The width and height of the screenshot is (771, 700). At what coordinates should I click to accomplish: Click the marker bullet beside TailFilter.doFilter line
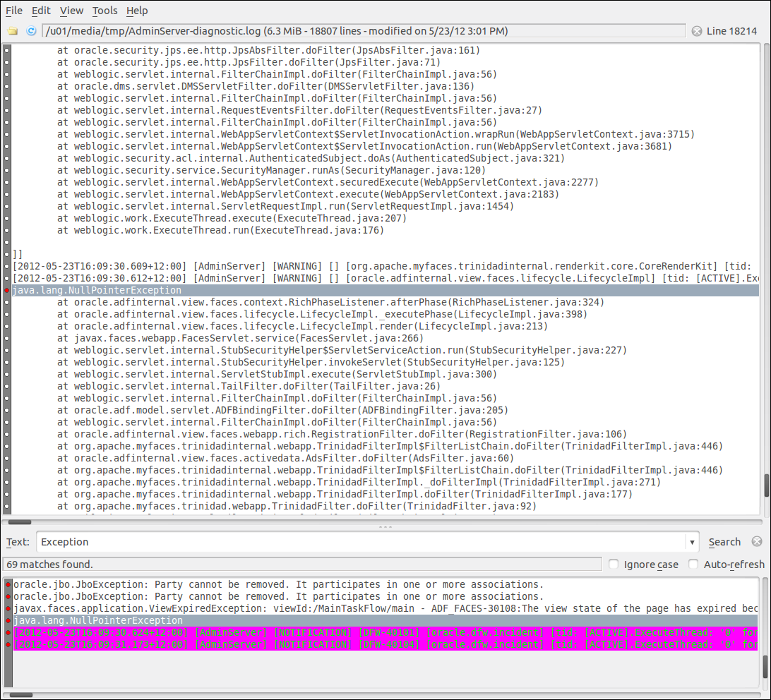click(7, 387)
